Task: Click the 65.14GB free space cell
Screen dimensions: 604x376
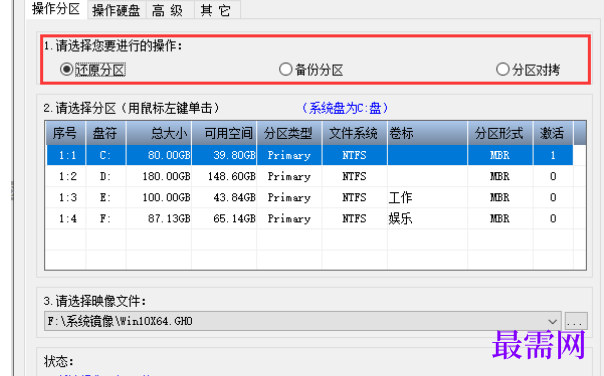Action: [x=224, y=219]
